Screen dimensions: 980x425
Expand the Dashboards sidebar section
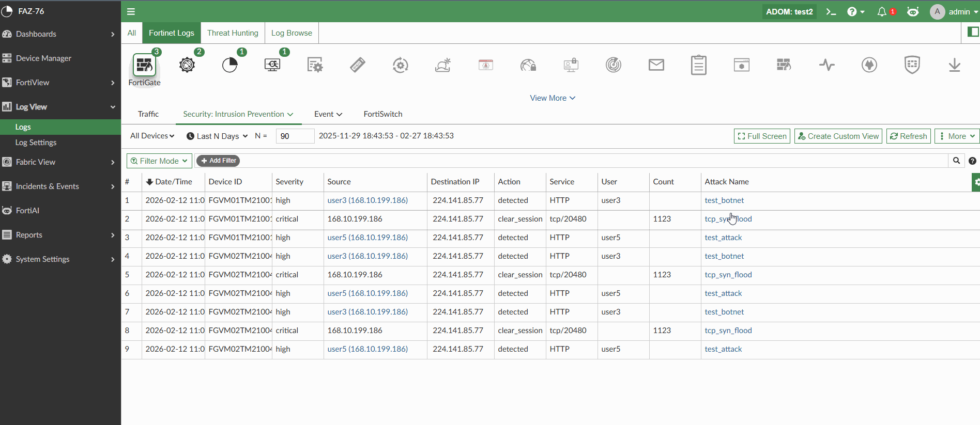pyautogui.click(x=60, y=34)
